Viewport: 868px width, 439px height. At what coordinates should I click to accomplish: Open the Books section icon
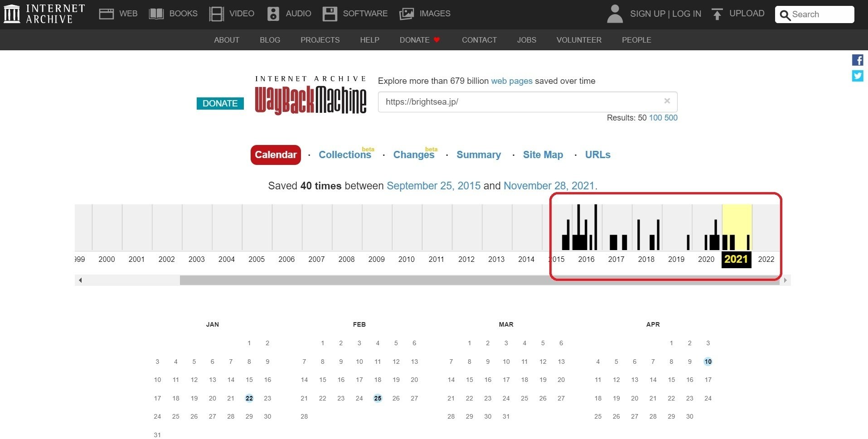[156, 14]
